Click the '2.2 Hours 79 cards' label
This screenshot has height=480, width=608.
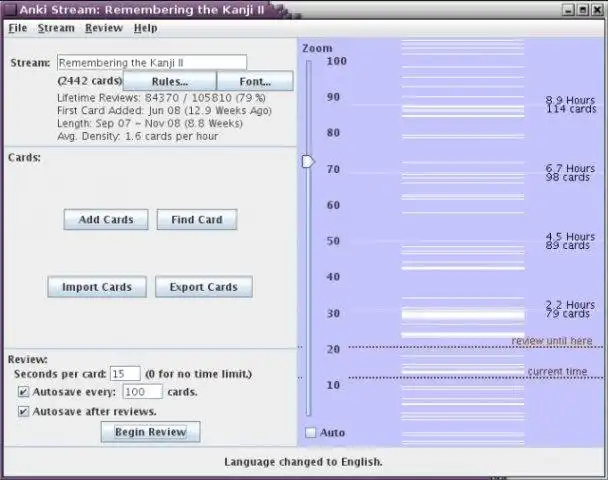pos(570,309)
